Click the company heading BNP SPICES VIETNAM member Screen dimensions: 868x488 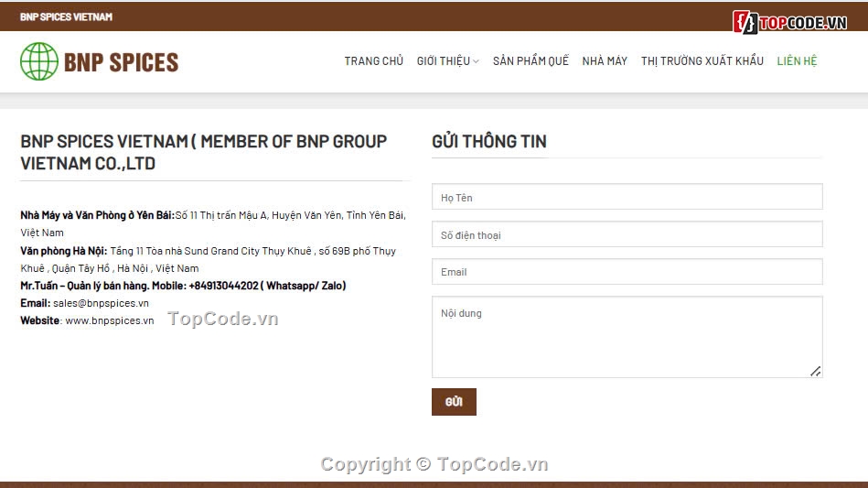click(x=204, y=152)
